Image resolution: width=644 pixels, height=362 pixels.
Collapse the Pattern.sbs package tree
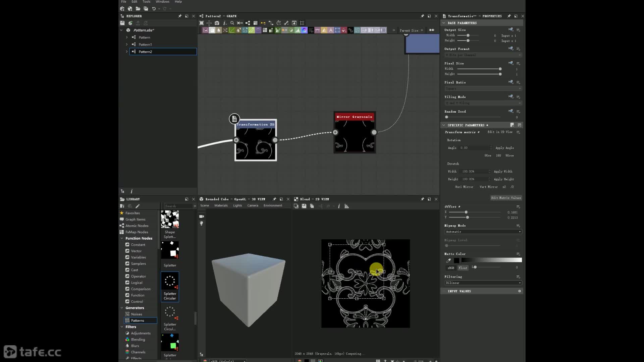click(121, 30)
